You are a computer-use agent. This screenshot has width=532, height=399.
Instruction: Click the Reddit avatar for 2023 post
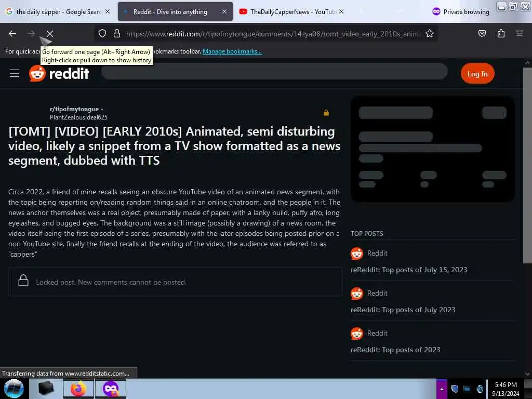click(x=356, y=334)
